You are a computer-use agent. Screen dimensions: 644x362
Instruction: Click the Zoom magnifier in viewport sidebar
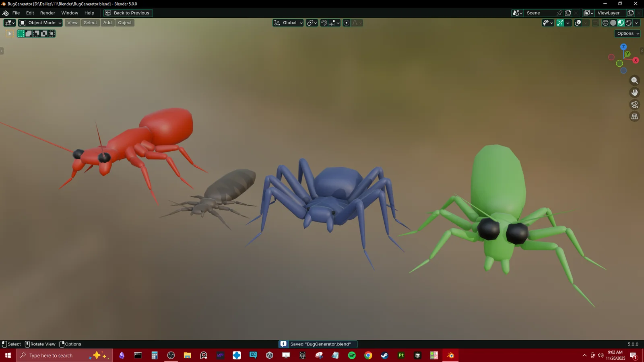point(634,80)
